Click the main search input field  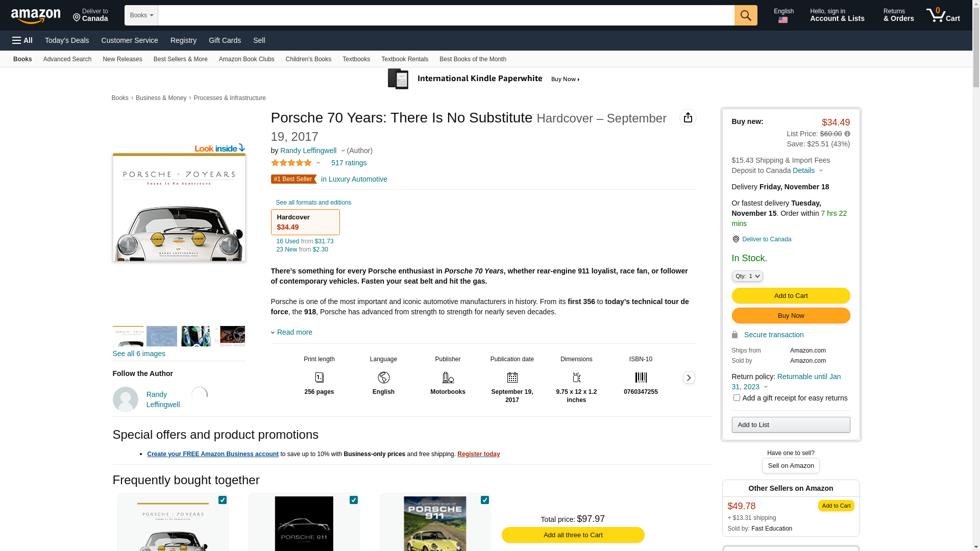446,15
